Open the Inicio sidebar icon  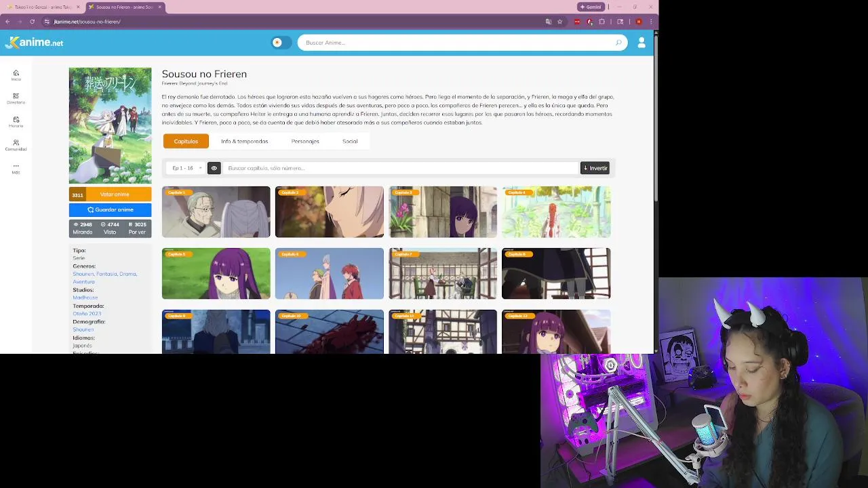coord(16,75)
